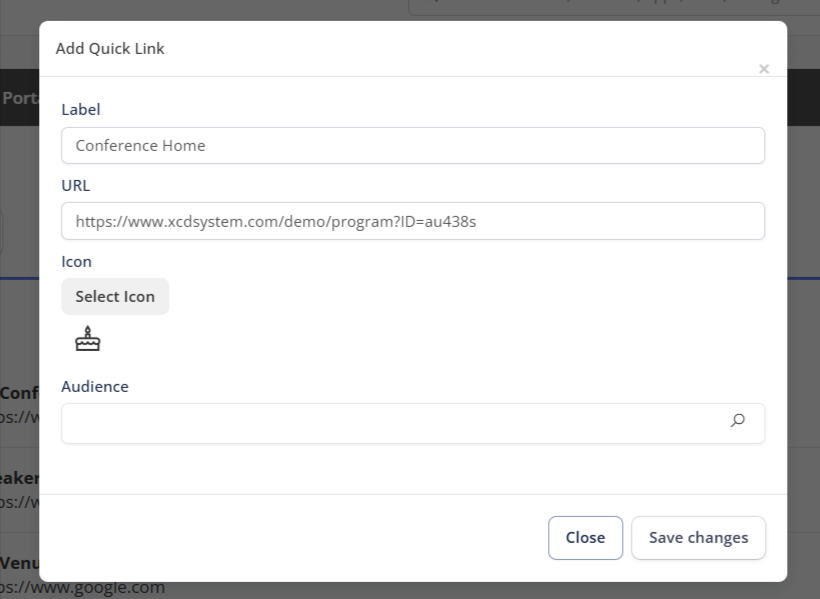Click the birthday cake icon preview

(88, 340)
